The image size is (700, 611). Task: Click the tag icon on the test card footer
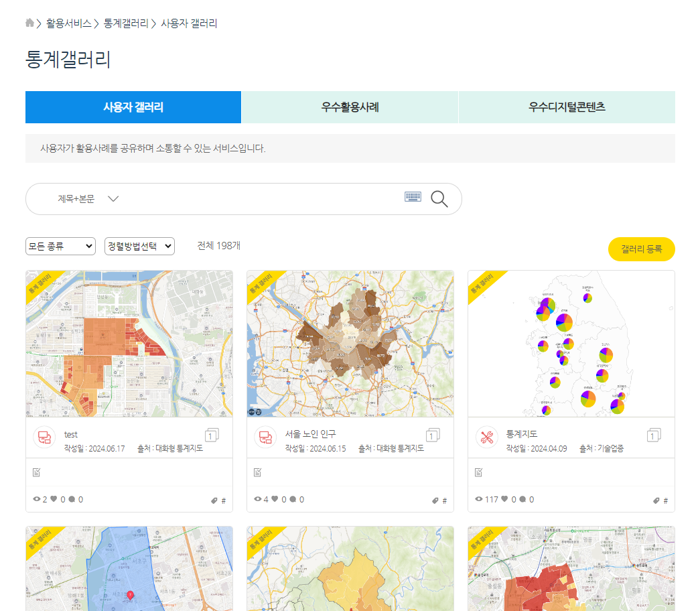point(214,499)
